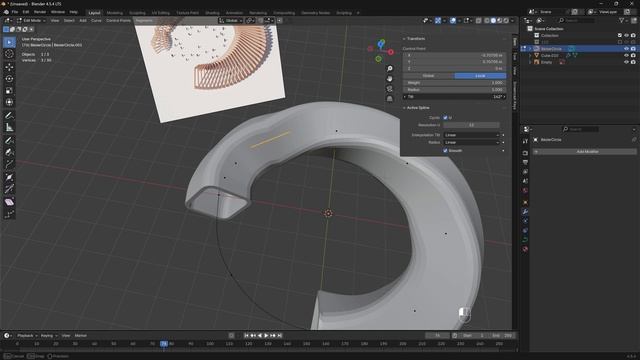
Task: Select the Select Box tool
Action: 9,42
